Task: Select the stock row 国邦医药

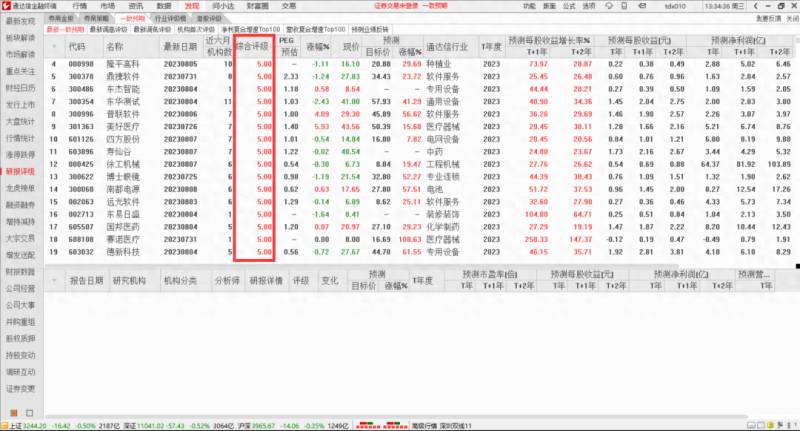Action: tap(420, 227)
